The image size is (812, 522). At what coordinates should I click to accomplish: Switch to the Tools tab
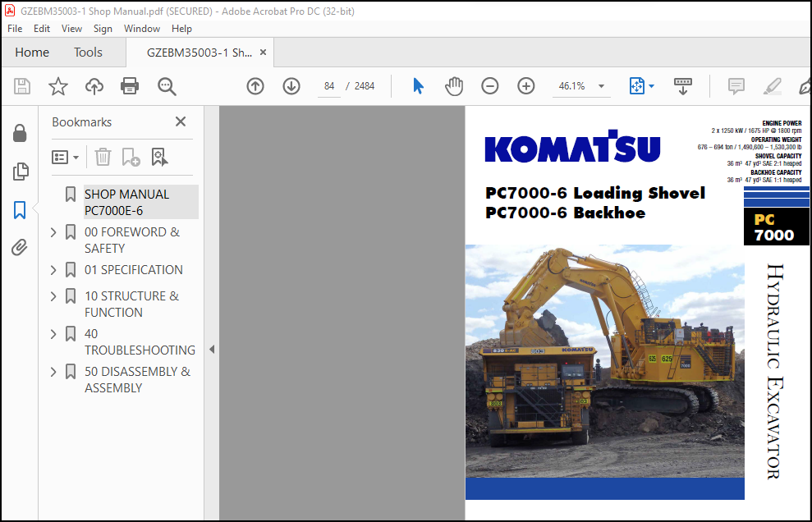tap(88, 53)
